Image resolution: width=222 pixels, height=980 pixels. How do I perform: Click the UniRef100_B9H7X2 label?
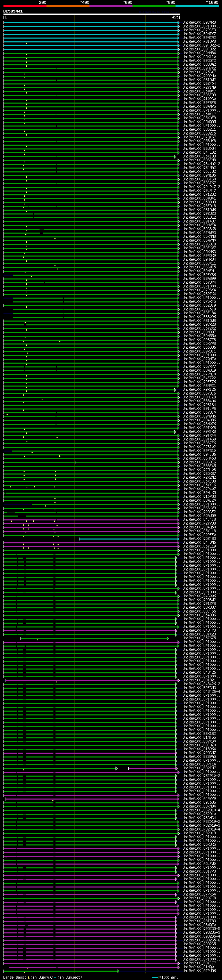pyautogui.click(x=199, y=68)
